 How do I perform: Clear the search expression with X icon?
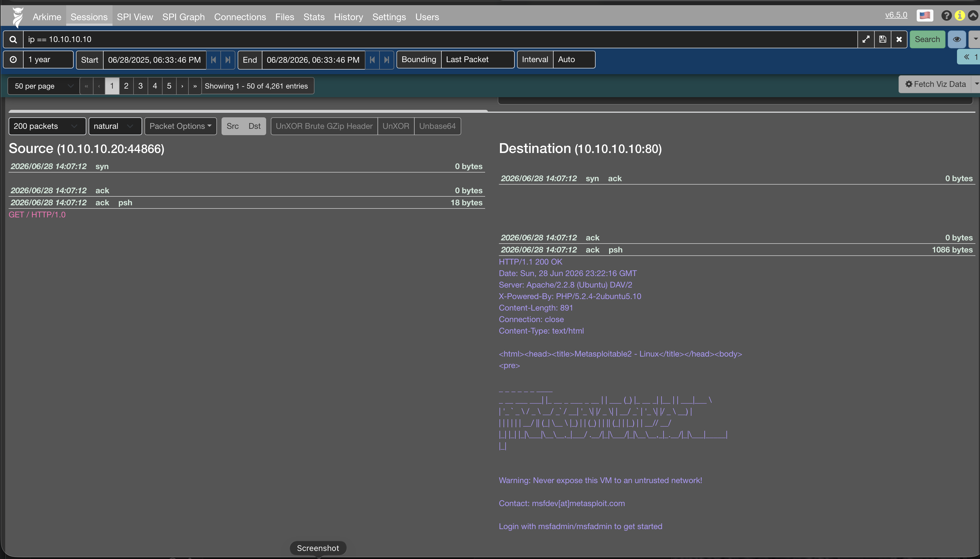click(x=899, y=40)
